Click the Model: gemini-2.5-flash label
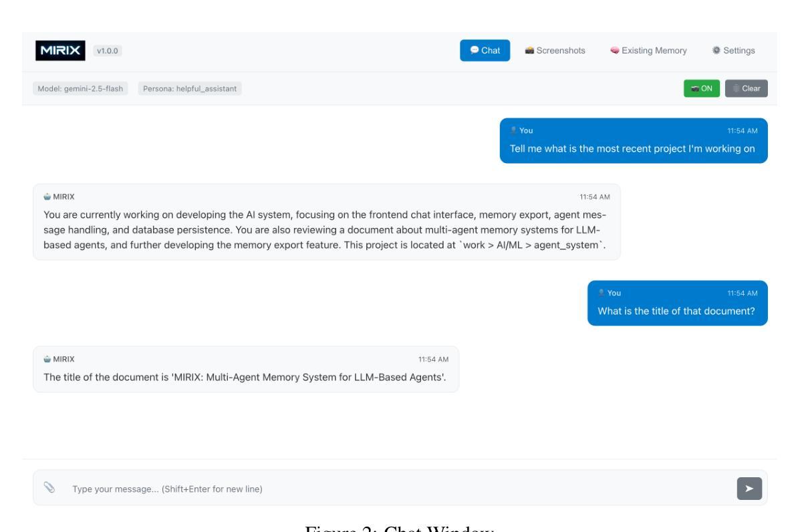 tap(80, 88)
